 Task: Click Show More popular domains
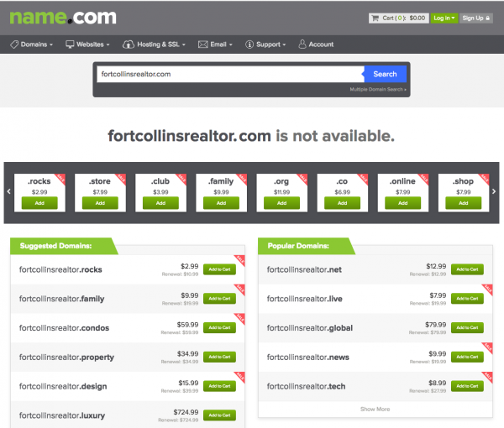(x=375, y=409)
